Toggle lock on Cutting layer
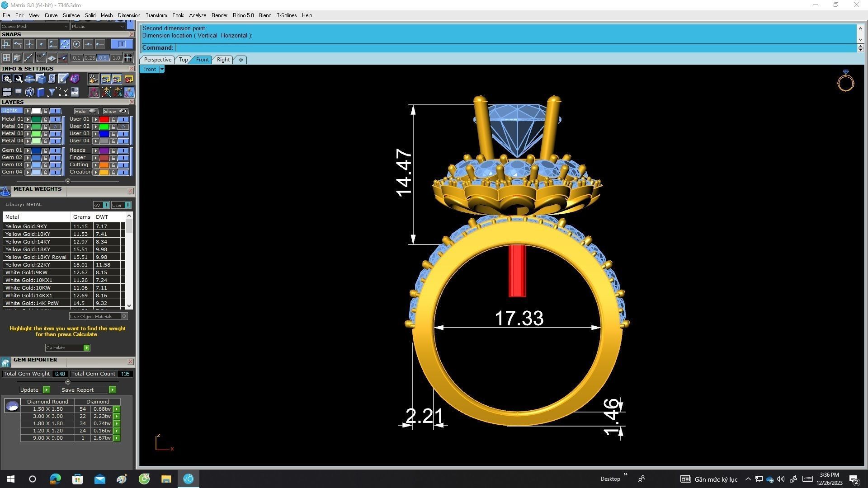The height and width of the screenshot is (488, 868). pyautogui.click(x=113, y=165)
